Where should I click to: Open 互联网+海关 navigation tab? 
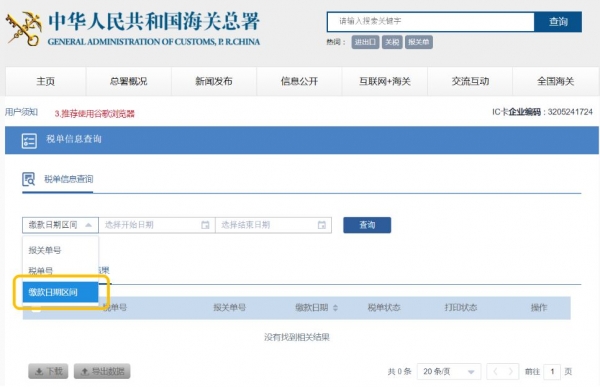pyautogui.click(x=385, y=81)
